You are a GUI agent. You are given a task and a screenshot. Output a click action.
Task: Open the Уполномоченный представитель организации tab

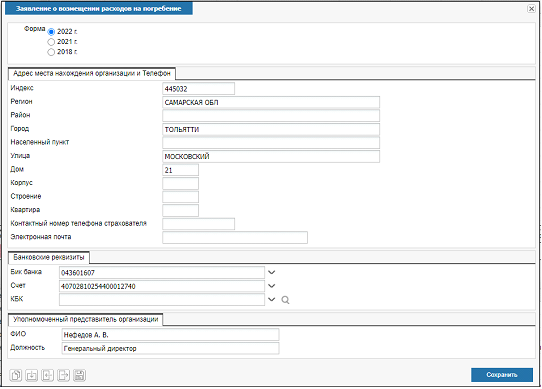point(86,319)
